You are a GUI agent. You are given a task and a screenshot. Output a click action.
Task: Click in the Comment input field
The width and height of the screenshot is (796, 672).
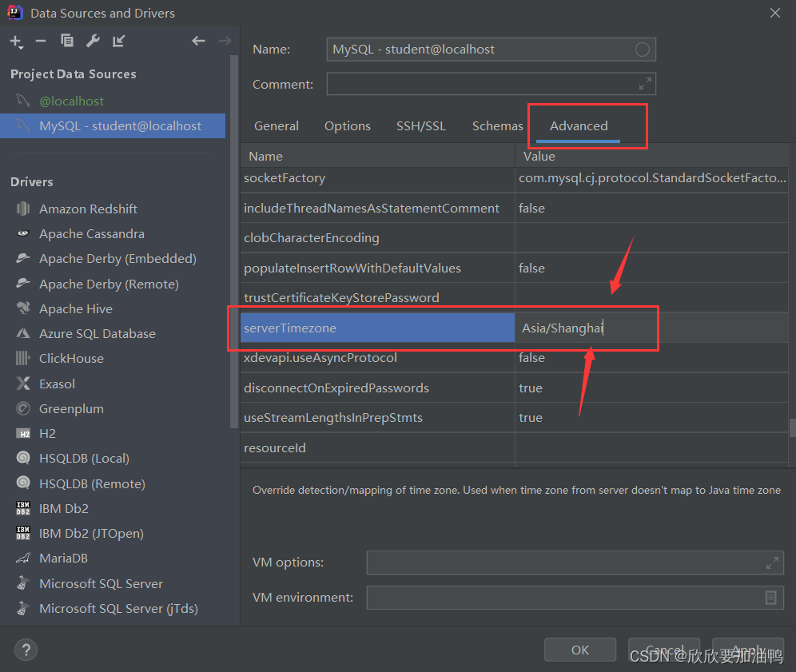click(x=491, y=84)
